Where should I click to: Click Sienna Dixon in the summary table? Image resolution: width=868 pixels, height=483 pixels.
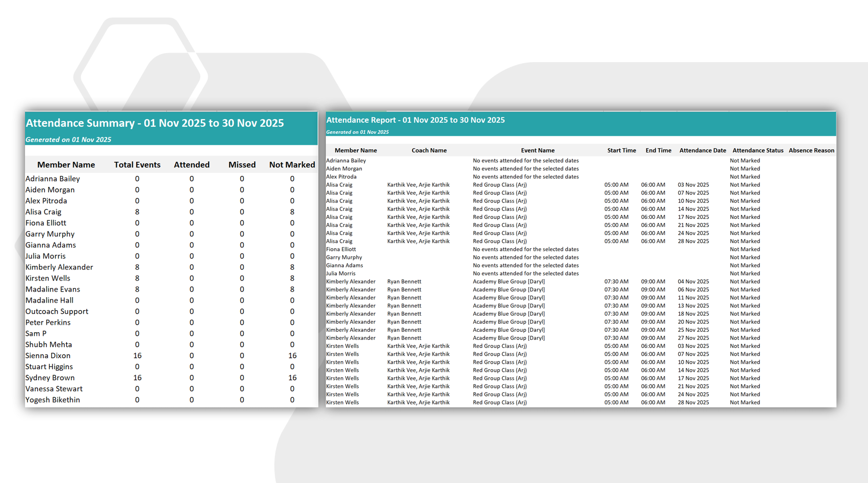(x=48, y=356)
